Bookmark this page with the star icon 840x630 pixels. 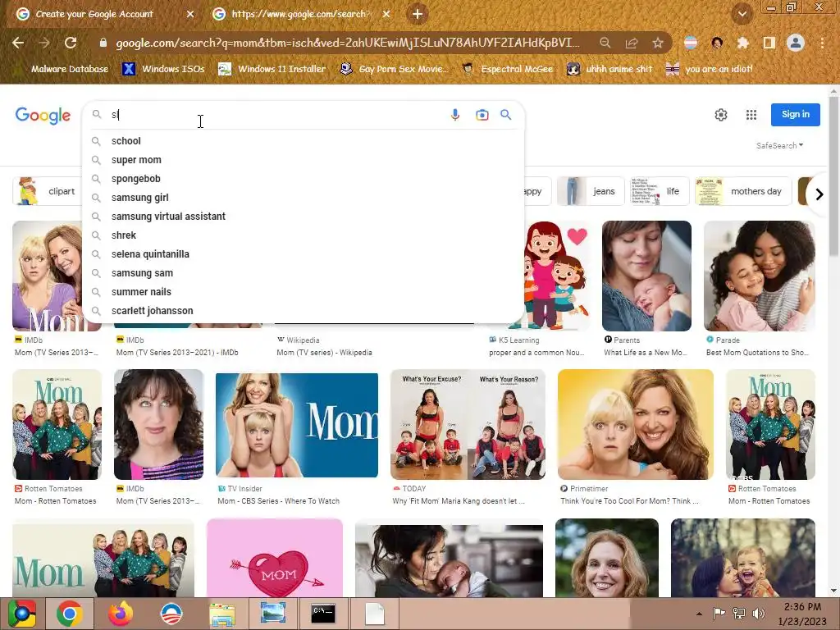(x=658, y=43)
